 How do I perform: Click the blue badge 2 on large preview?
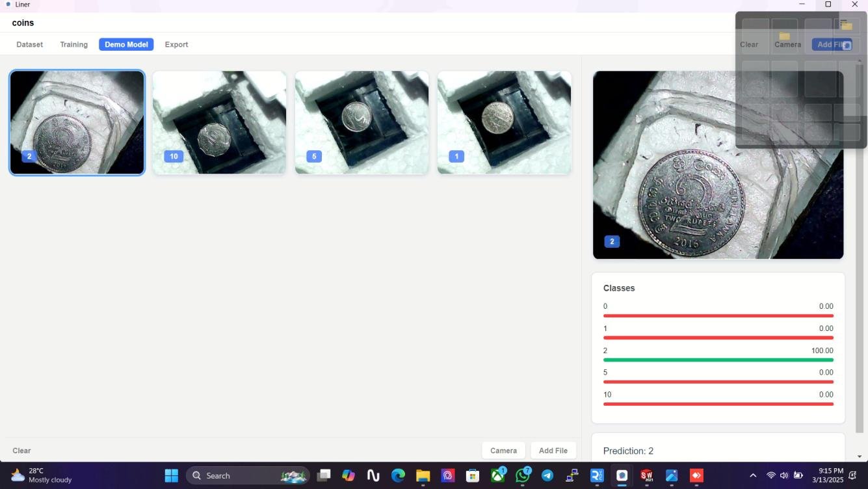(612, 241)
